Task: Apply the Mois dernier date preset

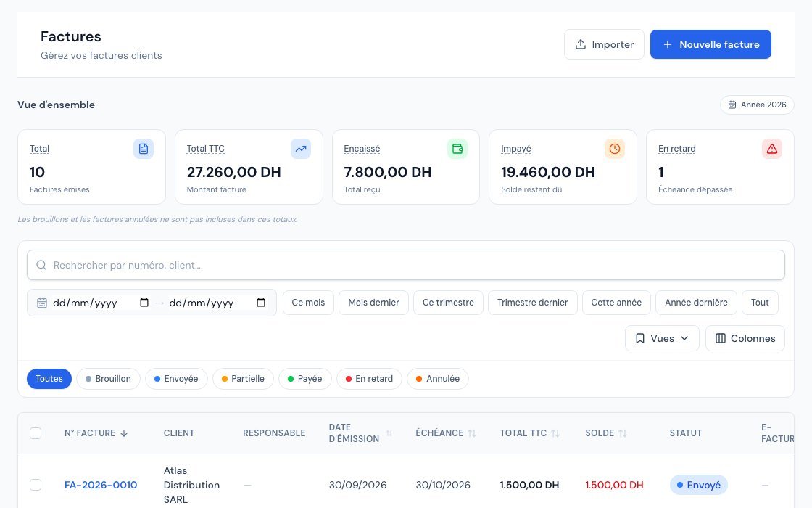Action: pos(373,303)
